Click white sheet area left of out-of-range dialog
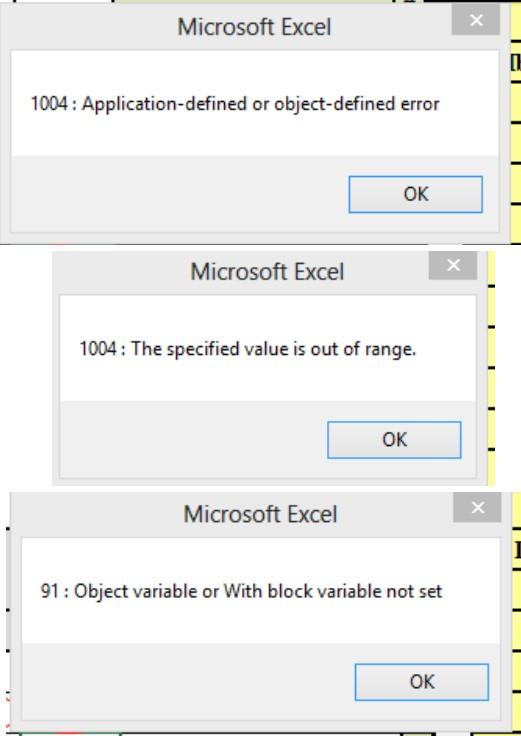Image resolution: width=521 pixels, height=736 pixels. pyautogui.click(x=26, y=368)
